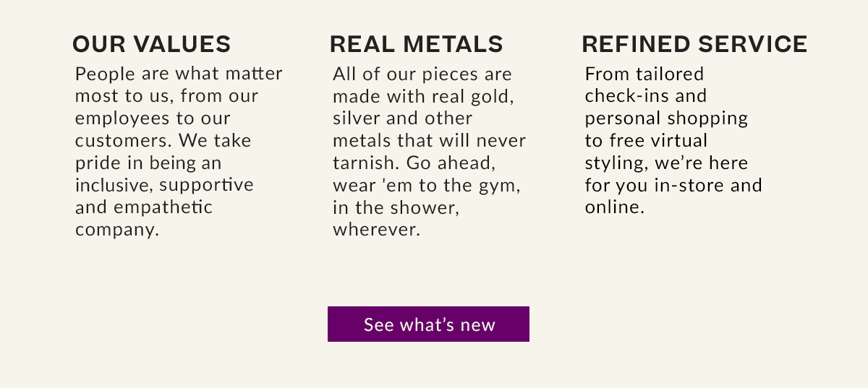Click the "See what's new" button
The height and width of the screenshot is (388, 868).
[x=428, y=324]
